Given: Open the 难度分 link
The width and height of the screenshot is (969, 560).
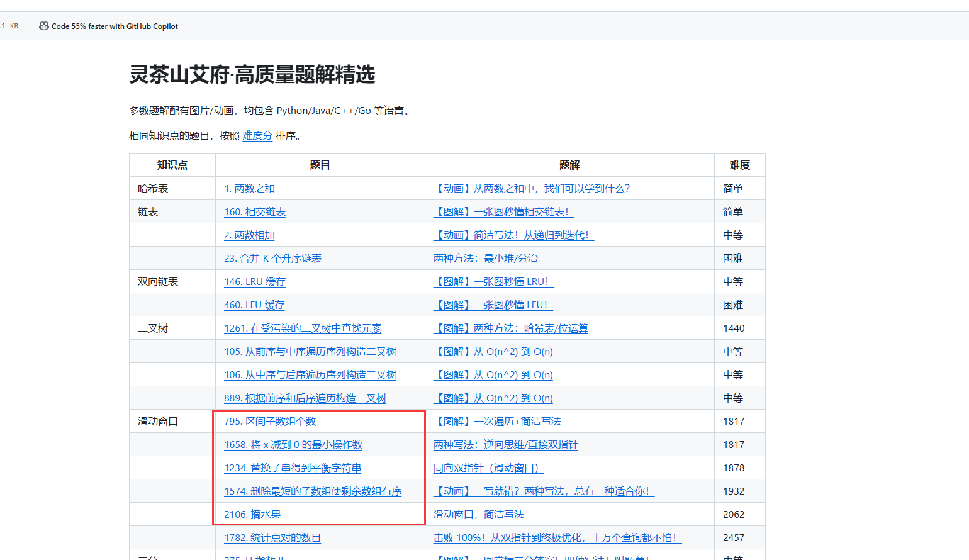Looking at the screenshot, I should pos(257,135).
